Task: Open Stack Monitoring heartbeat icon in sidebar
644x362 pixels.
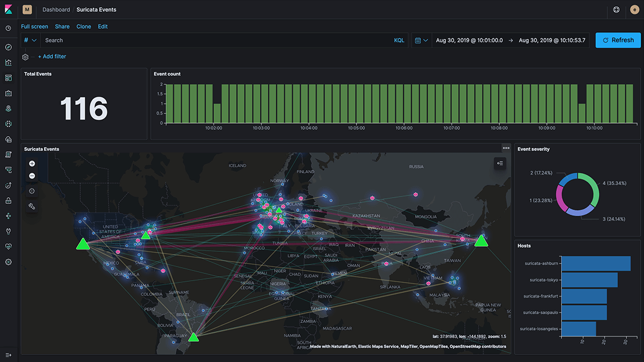Action: (8, 246)
